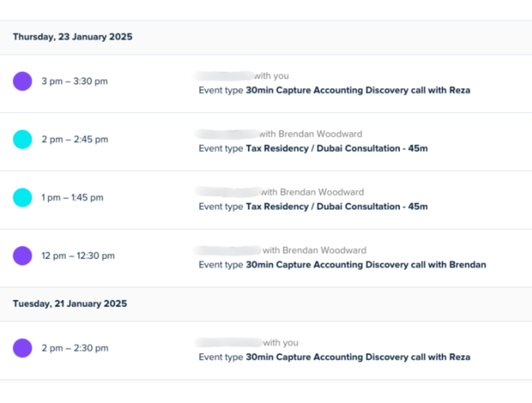Image resolution: width=532 pixels, height=403 pixels.
Task: Click the "3 pm – 3:30 pm" time text
Action: click(75, 81)
